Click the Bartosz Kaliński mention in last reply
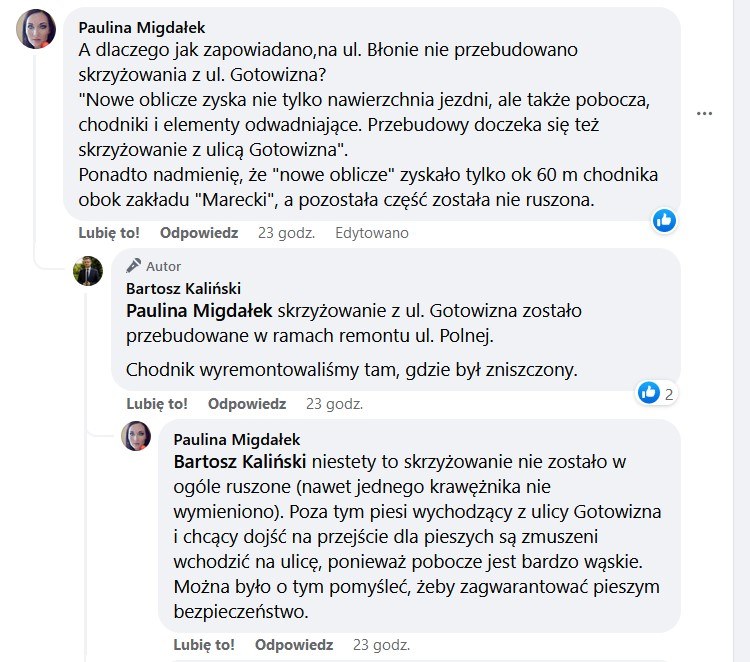 click(x=241, y=463)
